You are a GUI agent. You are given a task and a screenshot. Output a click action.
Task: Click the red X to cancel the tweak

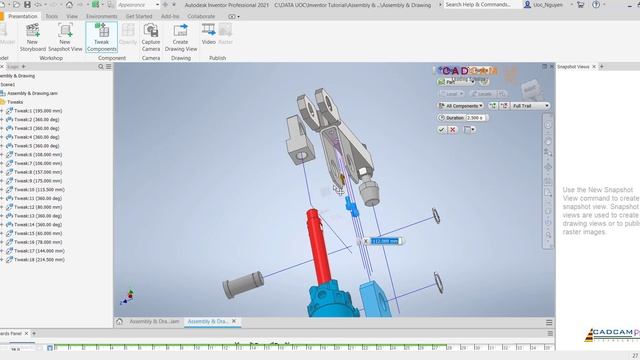tap(453, 129)
